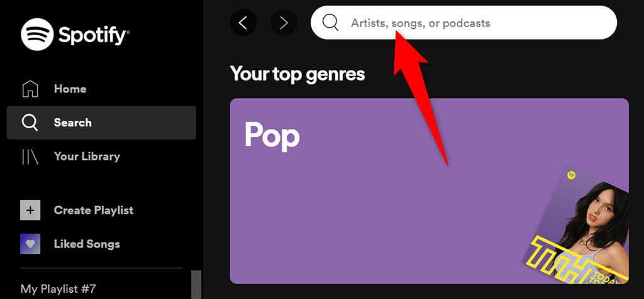Click the Spotify logo icon
The height and width of the screenshot is (299, 644).
tap(37, 35)
